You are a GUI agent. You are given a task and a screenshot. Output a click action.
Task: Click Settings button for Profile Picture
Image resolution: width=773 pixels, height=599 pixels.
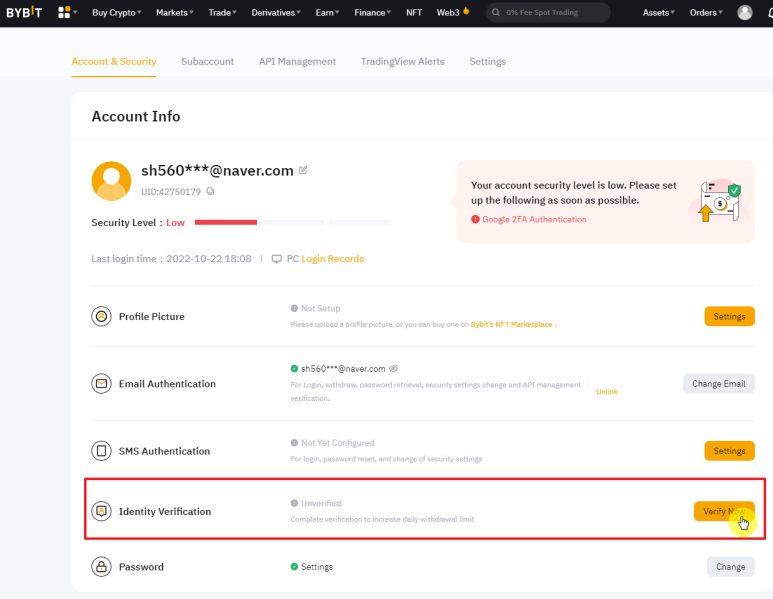tap(729, 316)
